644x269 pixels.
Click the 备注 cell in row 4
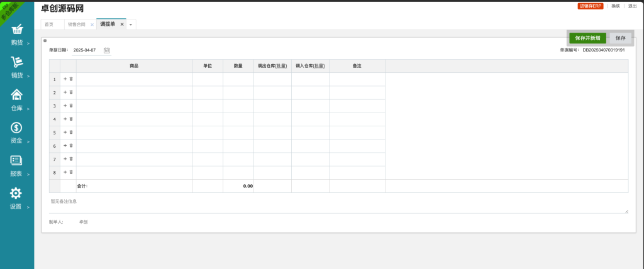tap(357, 119)
